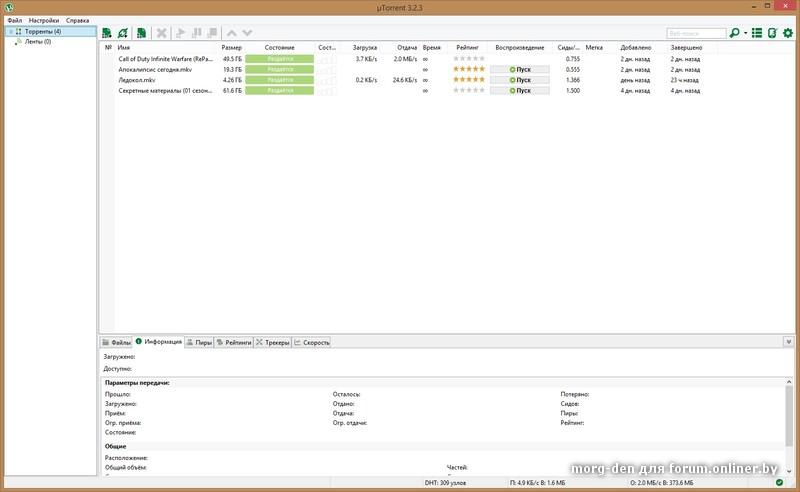Screen dimensions: 800x492
Task: Select the Секретные материалы torrent row
Action: 165,91
